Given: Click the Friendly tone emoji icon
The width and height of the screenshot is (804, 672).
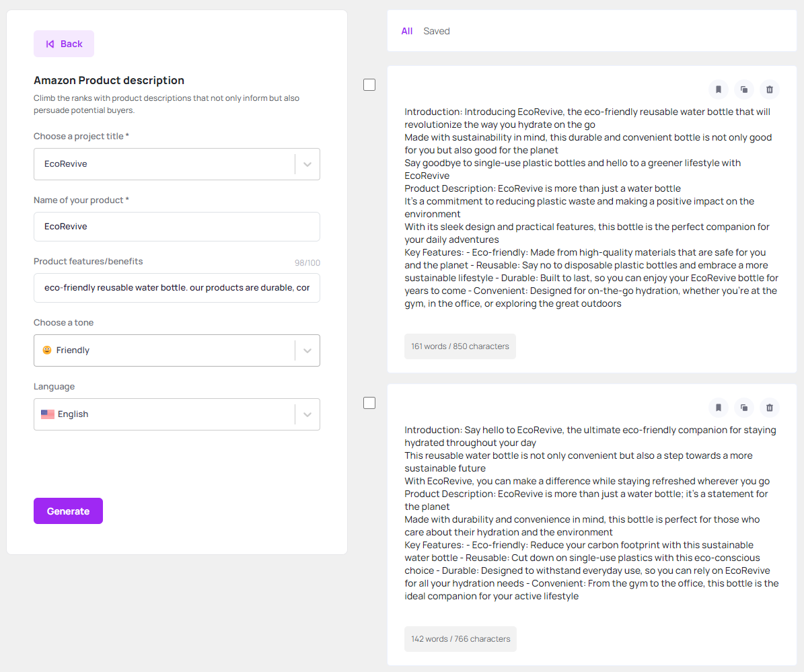Looking at the screenshot, I should point(47,350).
